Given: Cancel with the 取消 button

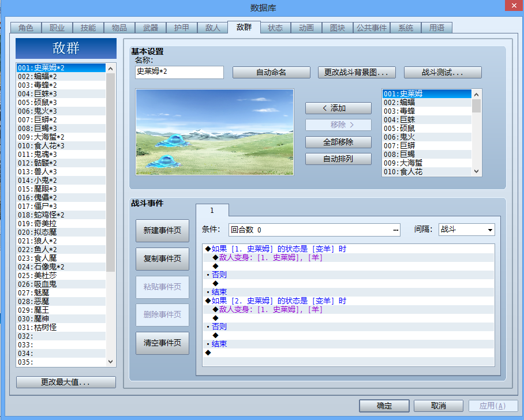Looking at the screenshot, I should pyautogui.click(x=439, y=406).
